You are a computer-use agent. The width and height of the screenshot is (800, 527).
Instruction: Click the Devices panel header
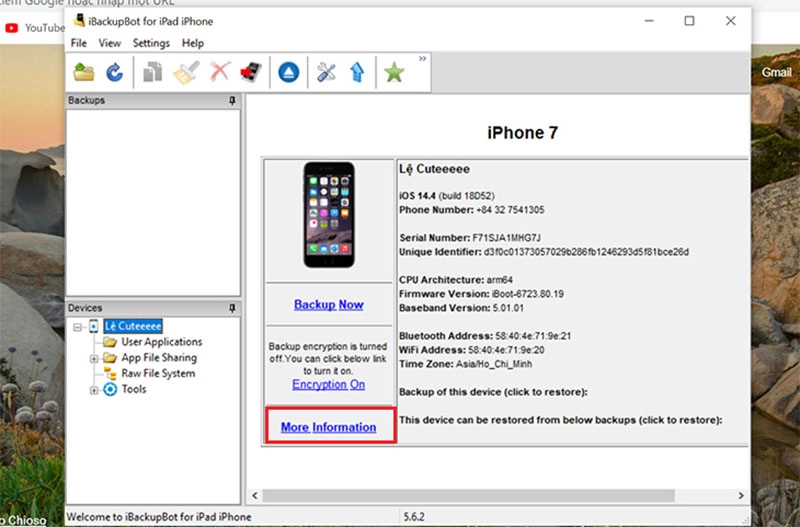(x=153, y=308)
